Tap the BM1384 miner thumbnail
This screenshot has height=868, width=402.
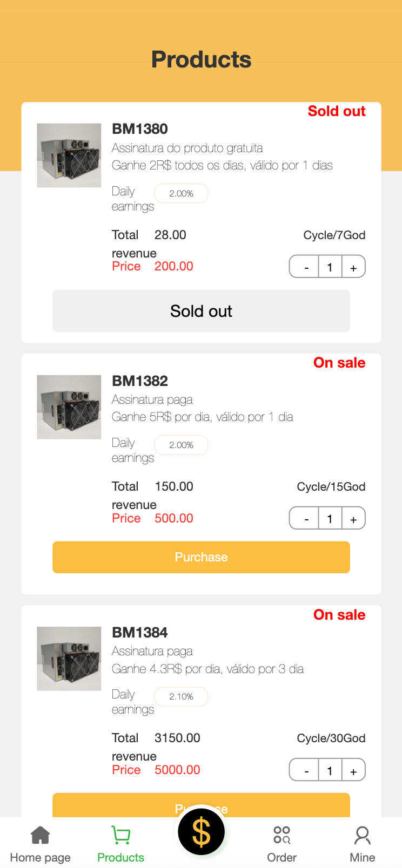[69, 659]
